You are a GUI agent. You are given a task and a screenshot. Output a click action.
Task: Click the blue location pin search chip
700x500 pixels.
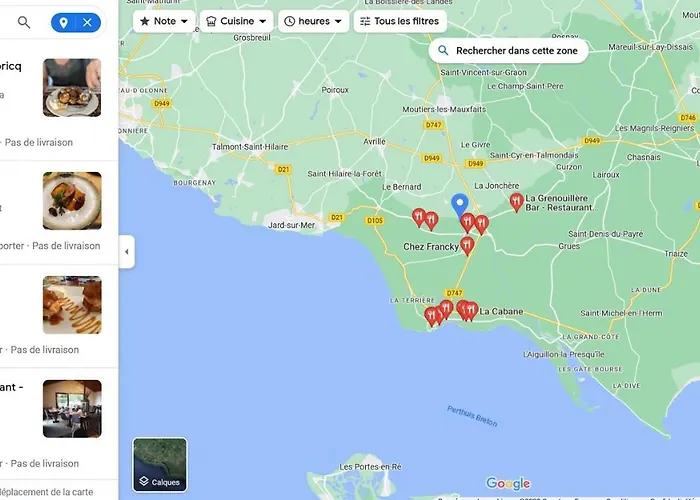64,22
